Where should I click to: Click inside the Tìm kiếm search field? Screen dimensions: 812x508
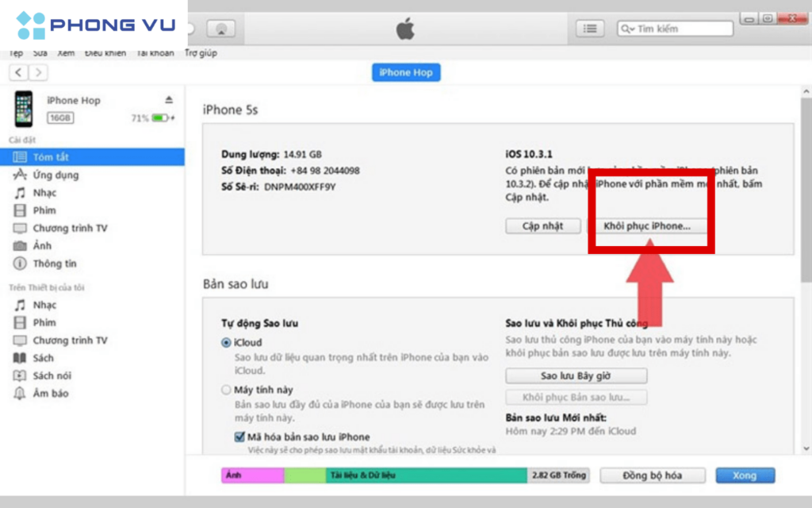tap(682, 29)
